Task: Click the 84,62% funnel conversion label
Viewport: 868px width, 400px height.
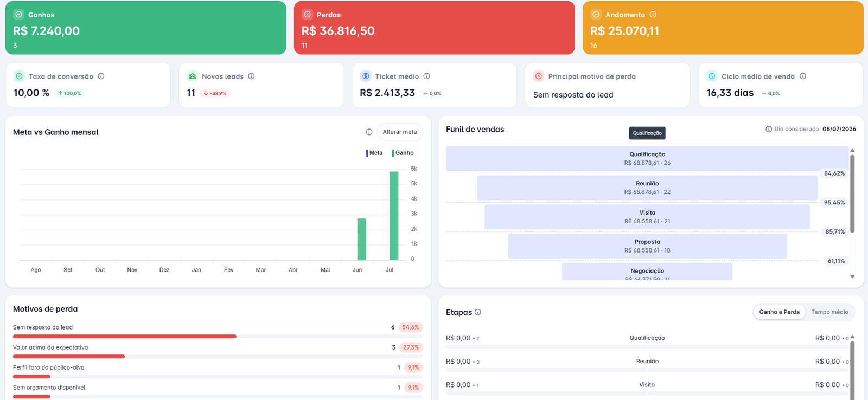Action: (x=834, y=173)
